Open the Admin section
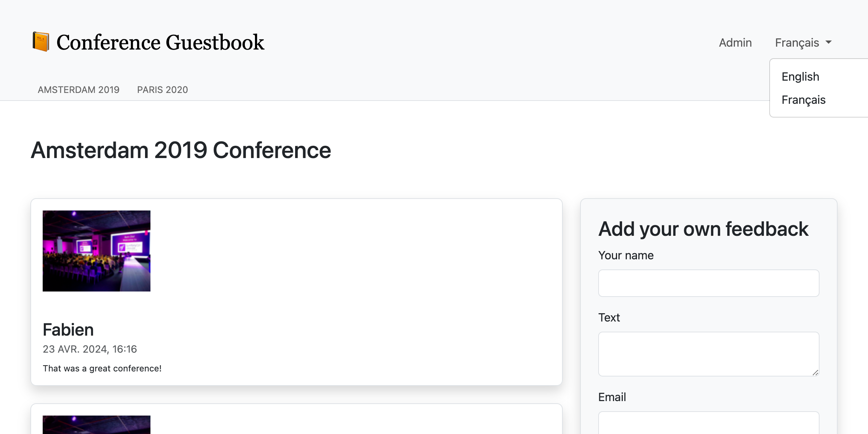 click(735, 42)
